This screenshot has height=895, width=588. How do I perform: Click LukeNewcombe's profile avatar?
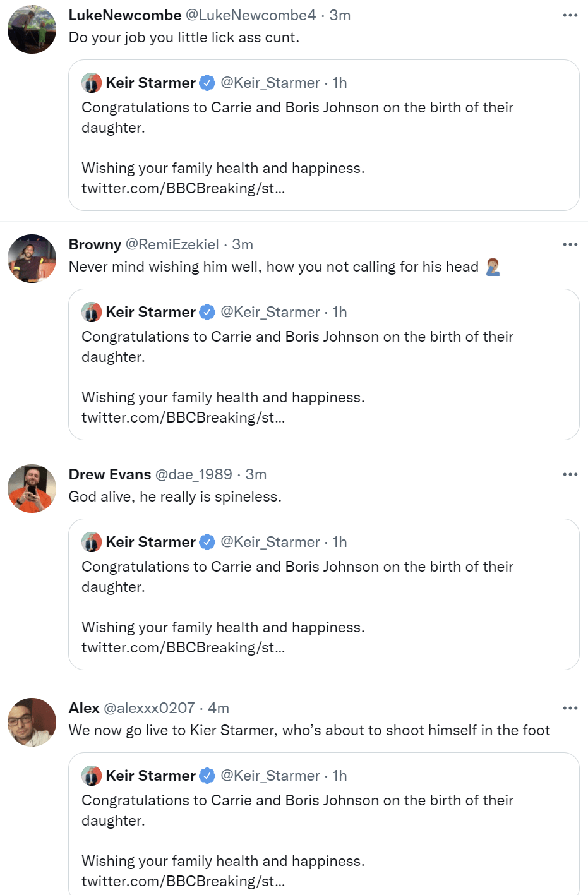[32, 30]
